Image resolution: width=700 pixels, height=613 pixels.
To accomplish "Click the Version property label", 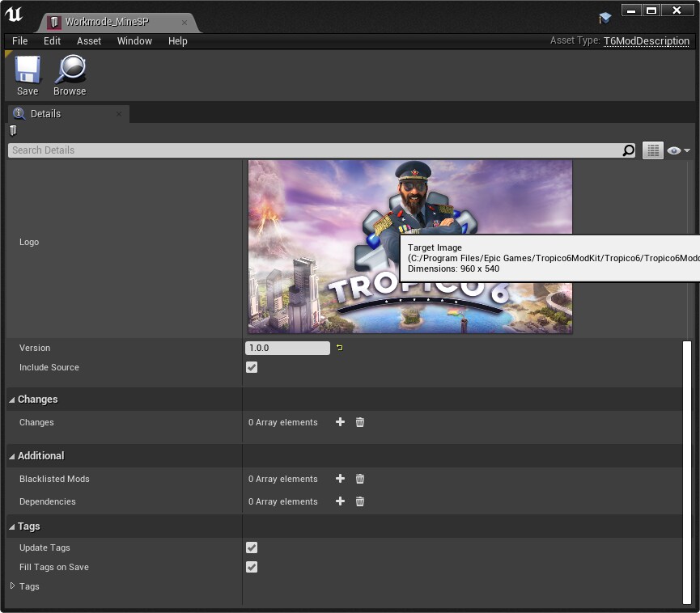I will point(35,348).
